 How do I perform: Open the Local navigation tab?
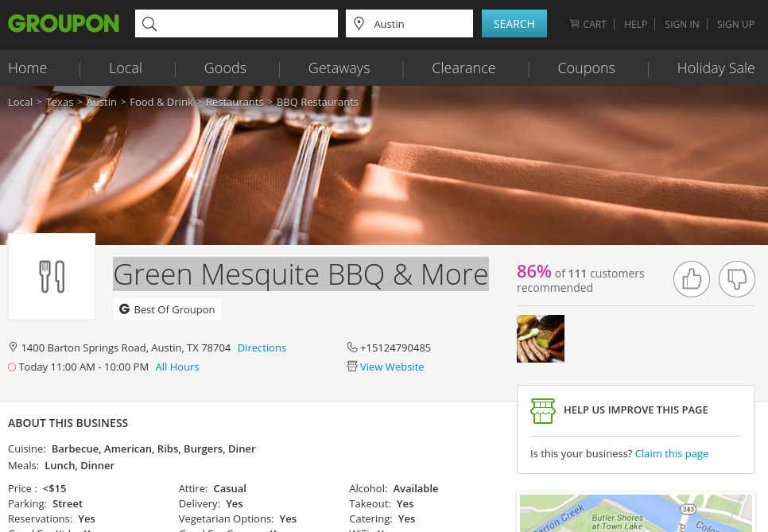[126, 68]
